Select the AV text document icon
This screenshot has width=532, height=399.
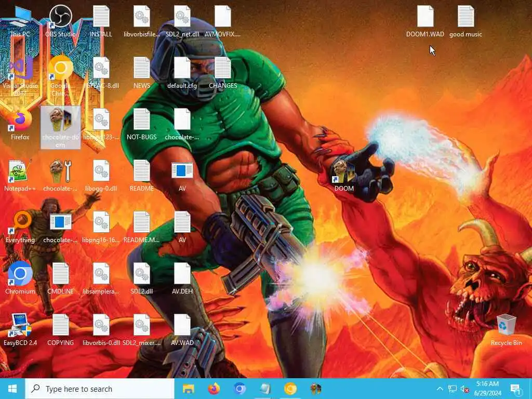coord(182,227)
